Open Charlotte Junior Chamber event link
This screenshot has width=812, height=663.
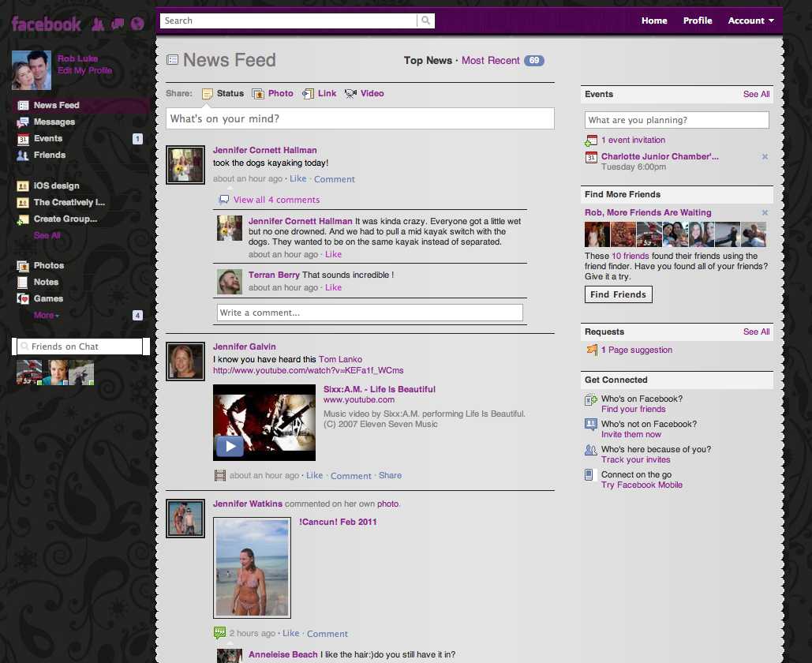click(660, 156)
